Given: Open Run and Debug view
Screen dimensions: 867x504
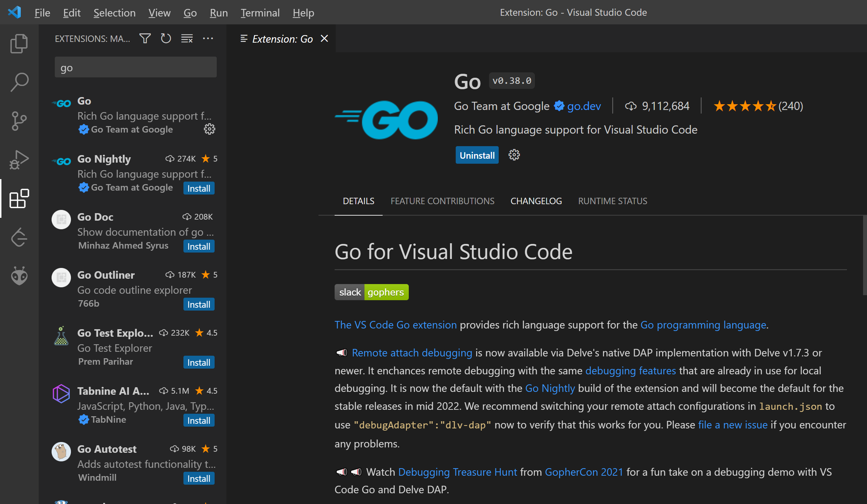Looking at the screenshot, I should 19,160.
